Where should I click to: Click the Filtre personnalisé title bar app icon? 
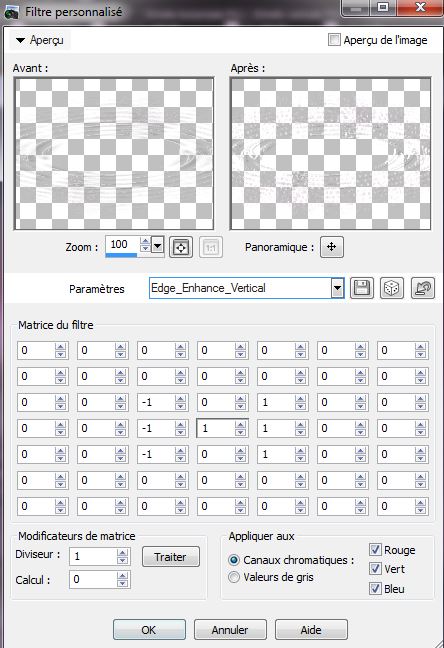click(x=11, y=12)
